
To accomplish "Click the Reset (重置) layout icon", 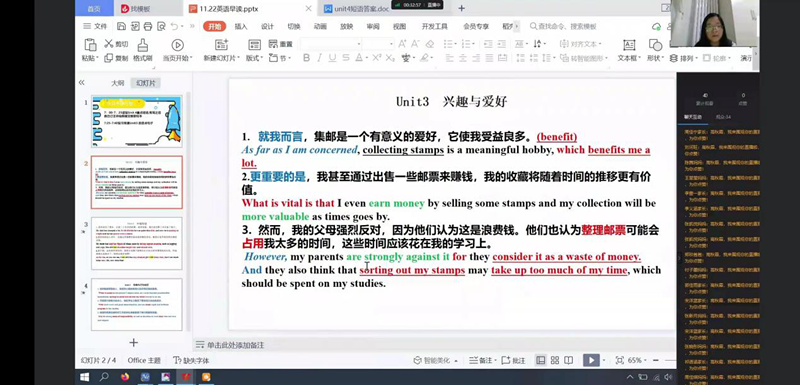I will [x=273, y=44].
